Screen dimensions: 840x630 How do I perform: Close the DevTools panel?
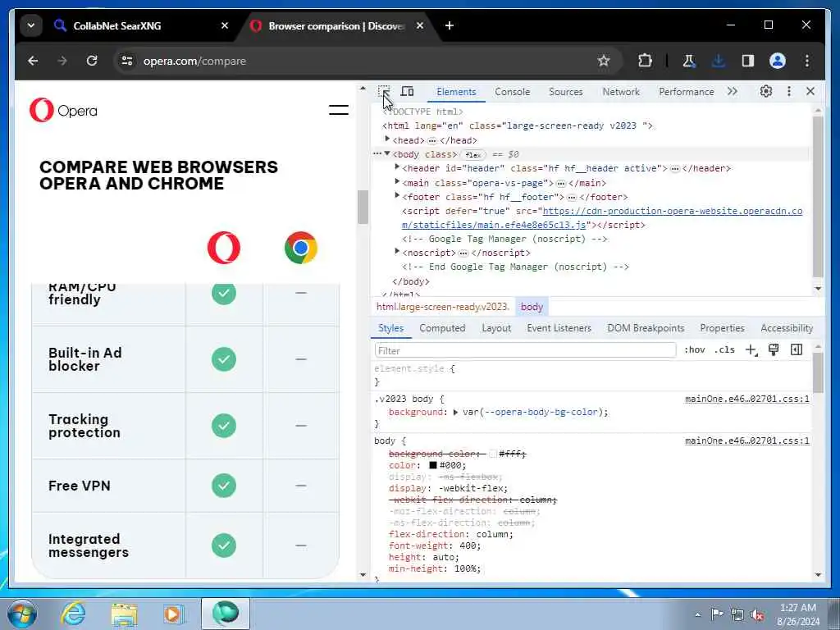click(810, 92)
